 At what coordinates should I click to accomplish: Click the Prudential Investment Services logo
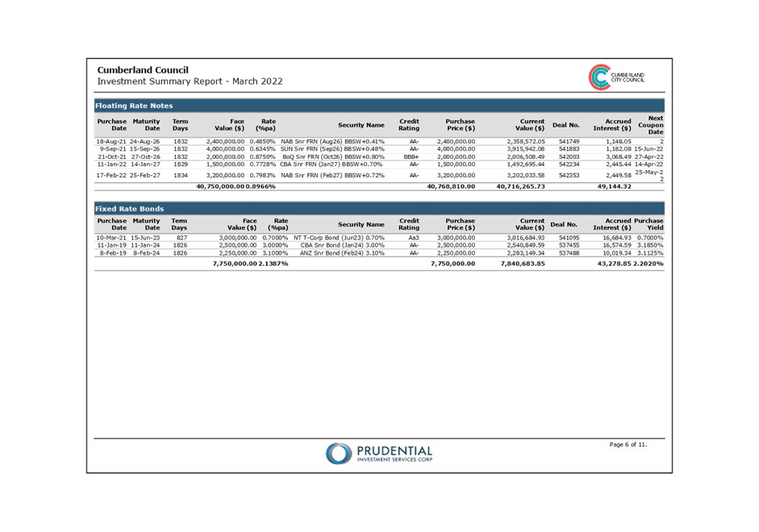pos(379,454)
